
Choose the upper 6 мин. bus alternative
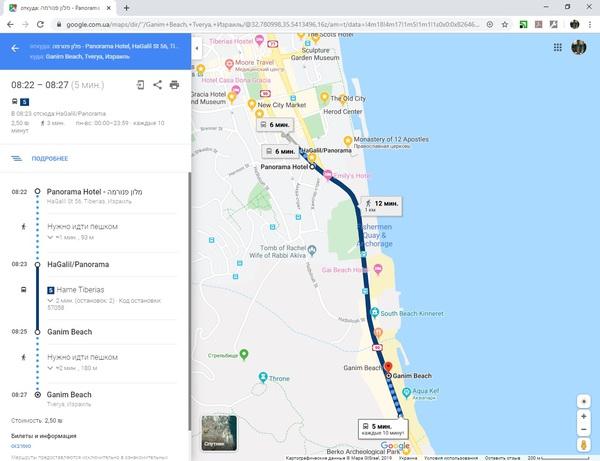point(275,125)
